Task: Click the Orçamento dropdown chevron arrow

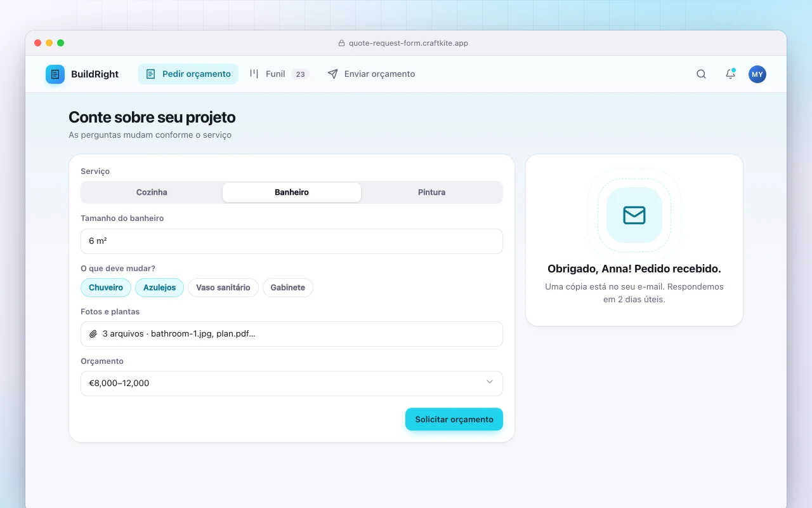Action: [x=490, y=382]
